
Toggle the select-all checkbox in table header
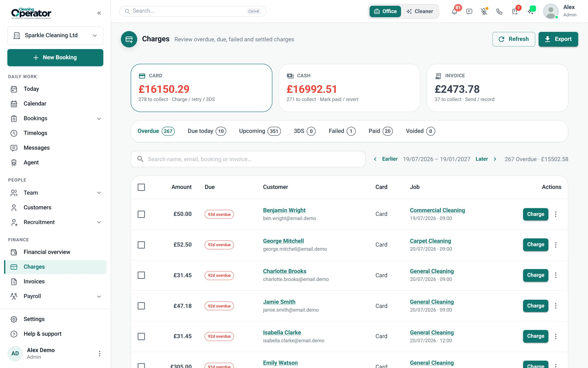point(141,187)
